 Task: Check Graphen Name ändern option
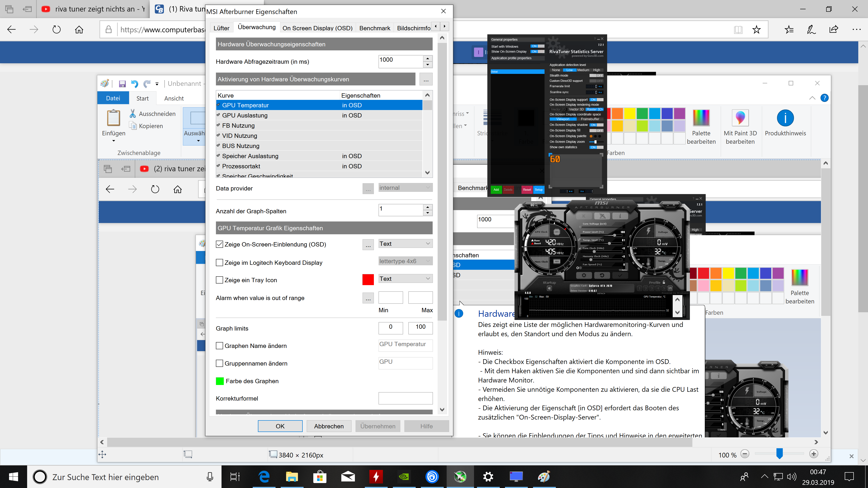tap(220, 346)
